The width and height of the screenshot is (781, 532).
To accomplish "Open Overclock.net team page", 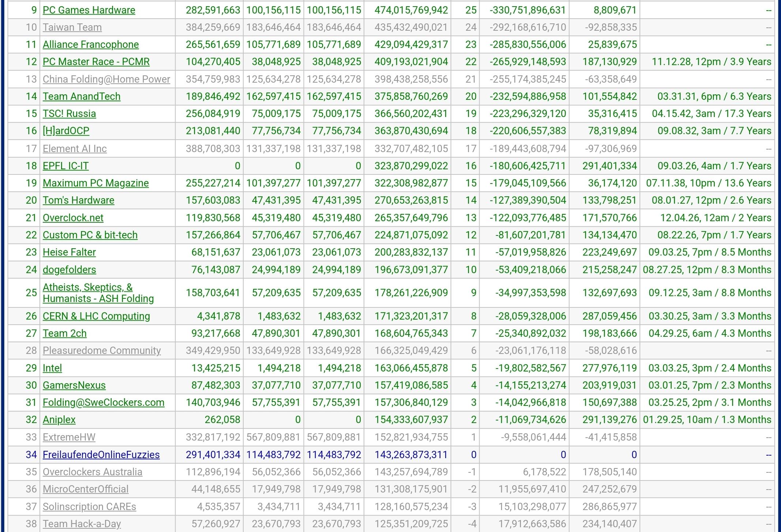I will 73,218.
